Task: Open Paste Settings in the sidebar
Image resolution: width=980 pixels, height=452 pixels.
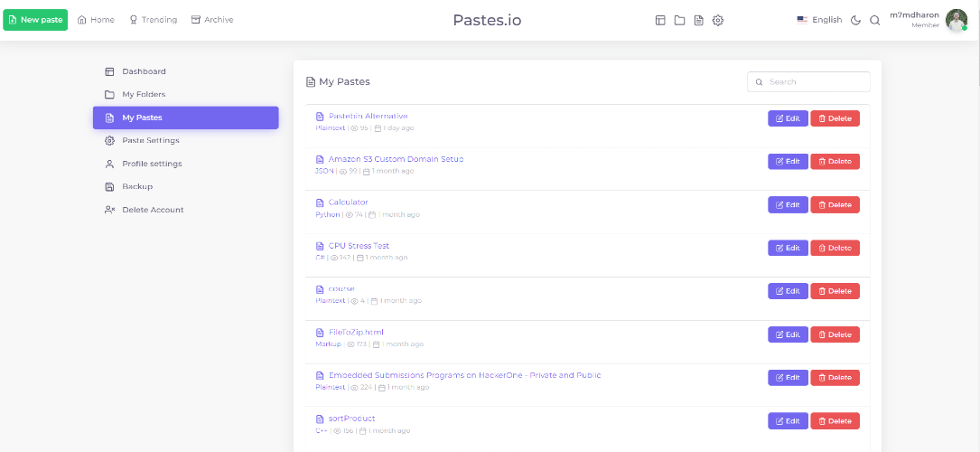Action: pos(186,141)
